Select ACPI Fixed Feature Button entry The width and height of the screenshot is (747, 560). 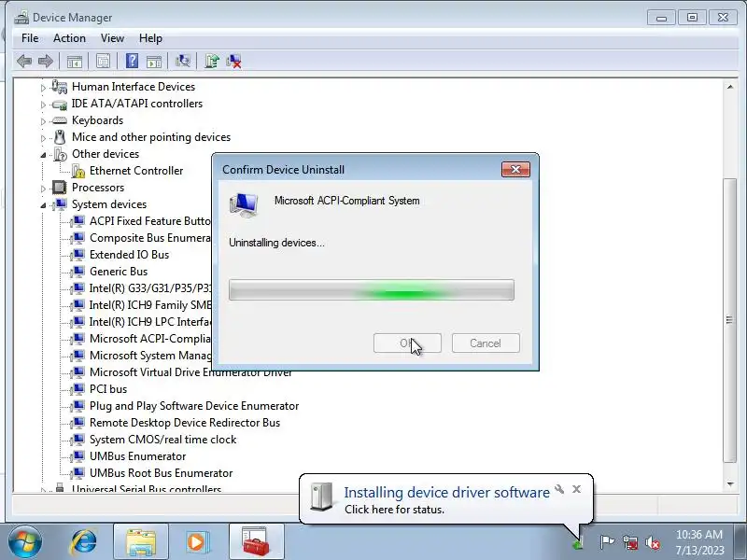150,221
